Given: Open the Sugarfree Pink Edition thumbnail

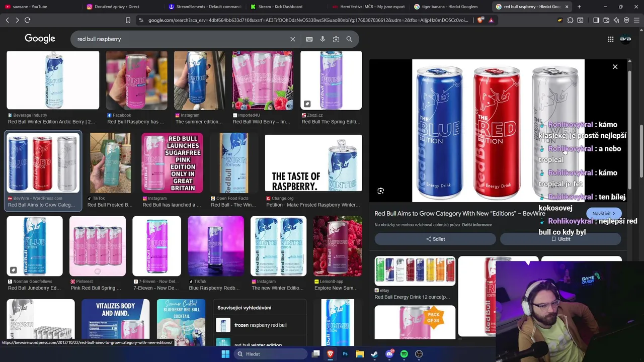Looking at the screenshot, I should click(x=173, y=163).
